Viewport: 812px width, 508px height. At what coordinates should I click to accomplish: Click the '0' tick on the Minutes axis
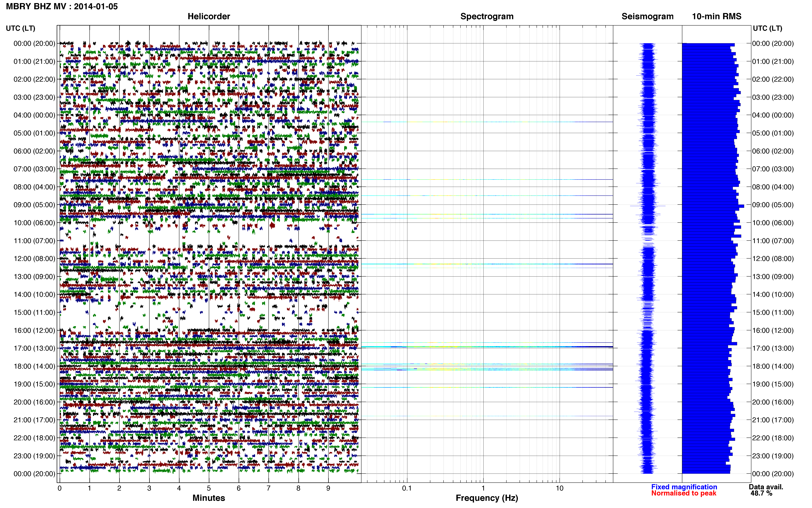(59, 488)
